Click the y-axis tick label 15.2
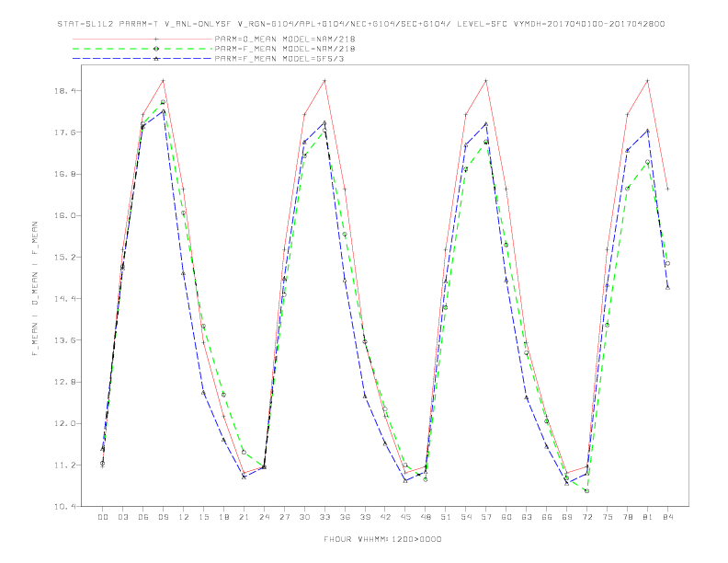This screenshot has height=563, width=728. (x=63, y=258)
